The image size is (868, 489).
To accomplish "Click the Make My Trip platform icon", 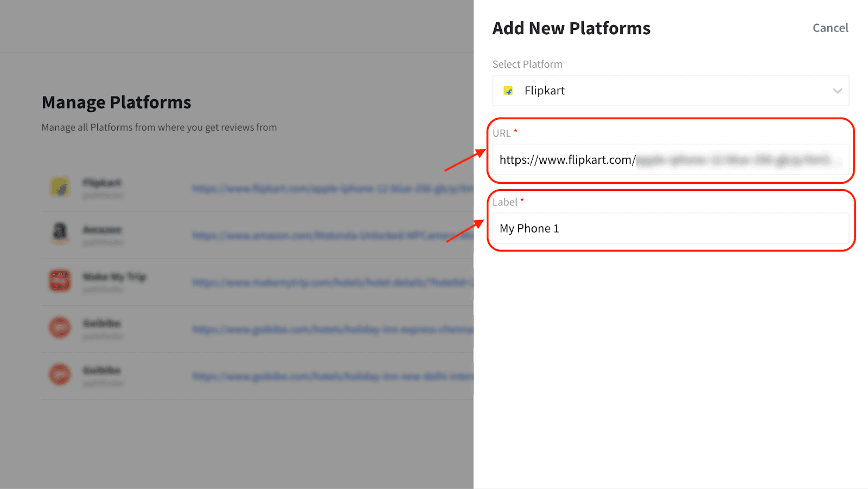I will (x=60, y=281).
